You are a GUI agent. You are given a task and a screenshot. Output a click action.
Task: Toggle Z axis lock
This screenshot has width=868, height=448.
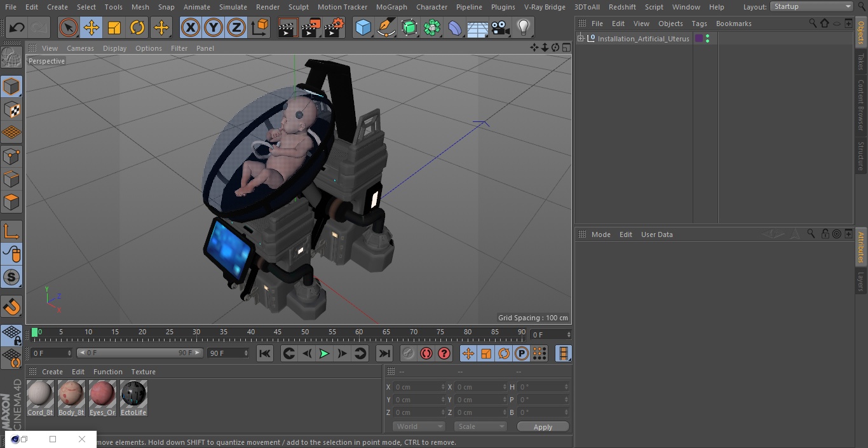236,28
